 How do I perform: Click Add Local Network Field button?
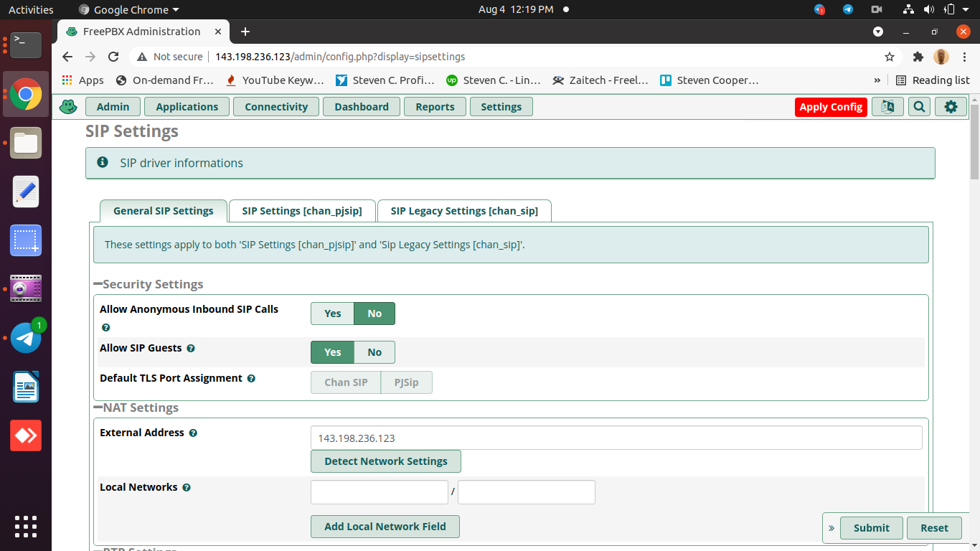pos(385,527)
